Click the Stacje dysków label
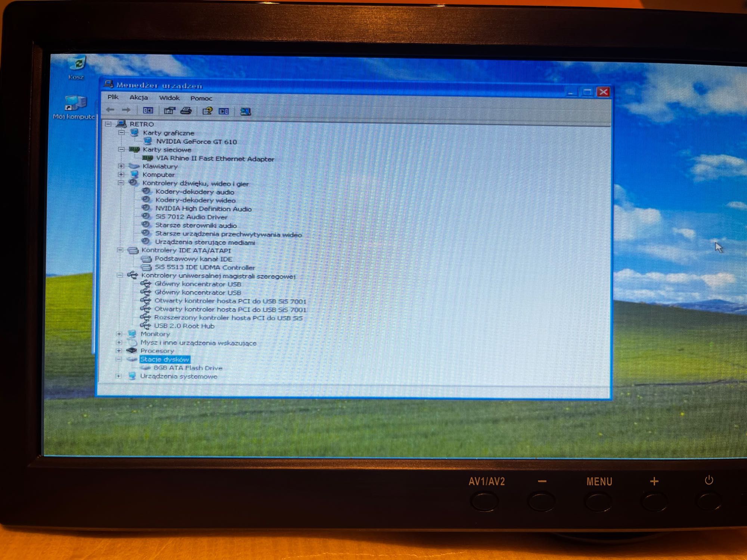 coord(165,359)
